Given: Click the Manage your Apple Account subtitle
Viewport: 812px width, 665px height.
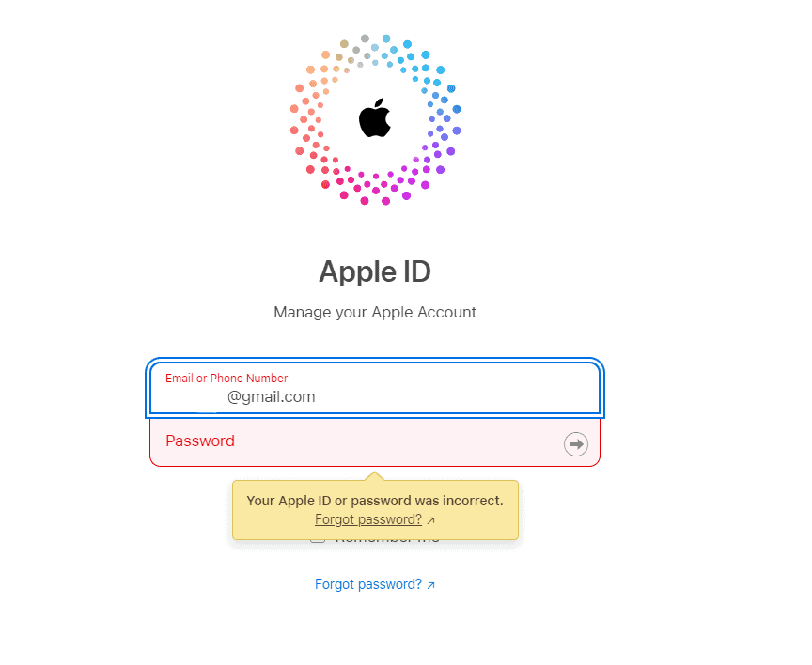Looking at the screenshot, I should (x=374, y=312).
